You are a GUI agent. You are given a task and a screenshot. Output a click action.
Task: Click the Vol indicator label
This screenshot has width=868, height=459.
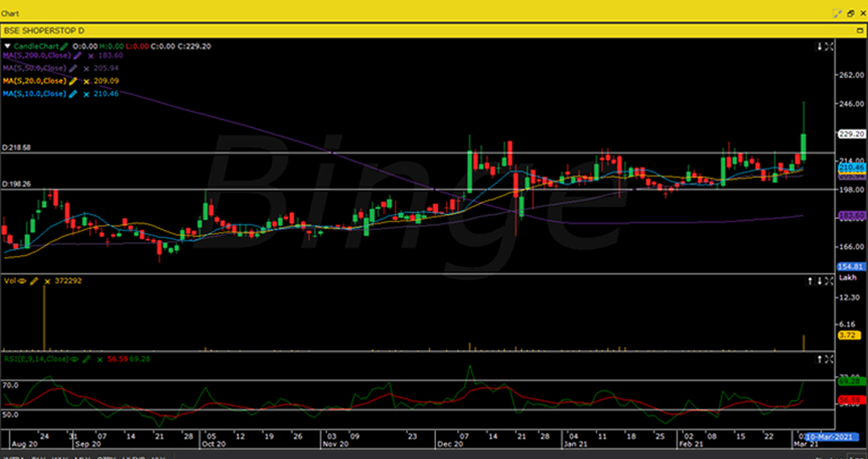pos(9,281)
